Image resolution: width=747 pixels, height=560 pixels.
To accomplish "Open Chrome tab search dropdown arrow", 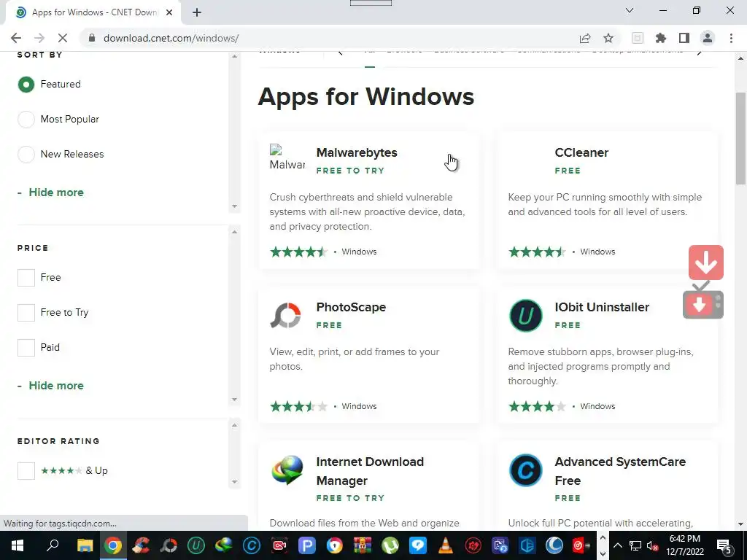I will coord(630,10).
